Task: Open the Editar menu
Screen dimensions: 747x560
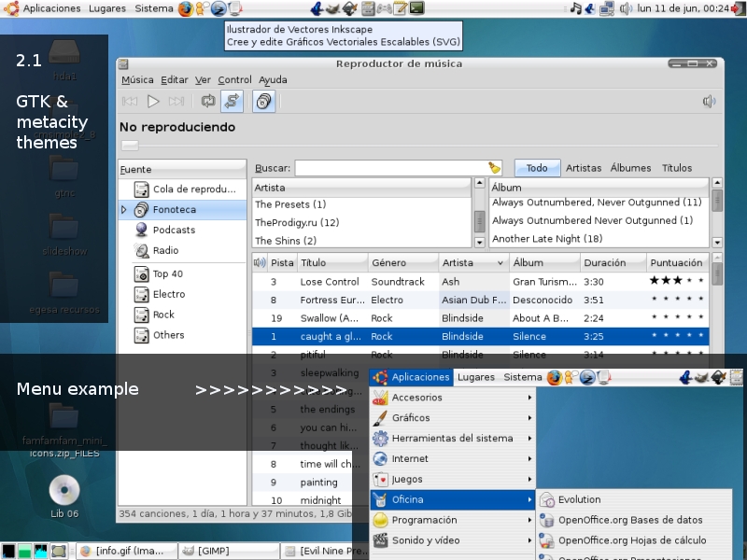Action: pyautogui.click(x=175, y=80)
